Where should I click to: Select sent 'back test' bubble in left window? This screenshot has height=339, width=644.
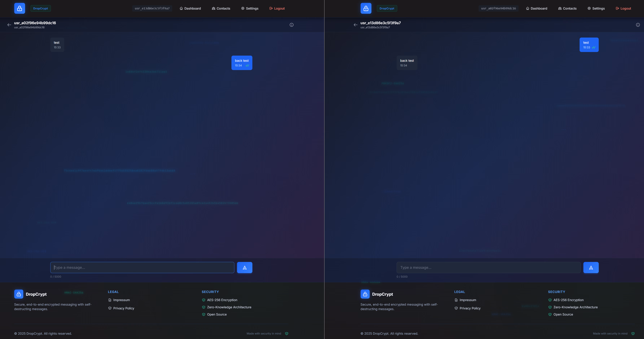click(242, 63)
